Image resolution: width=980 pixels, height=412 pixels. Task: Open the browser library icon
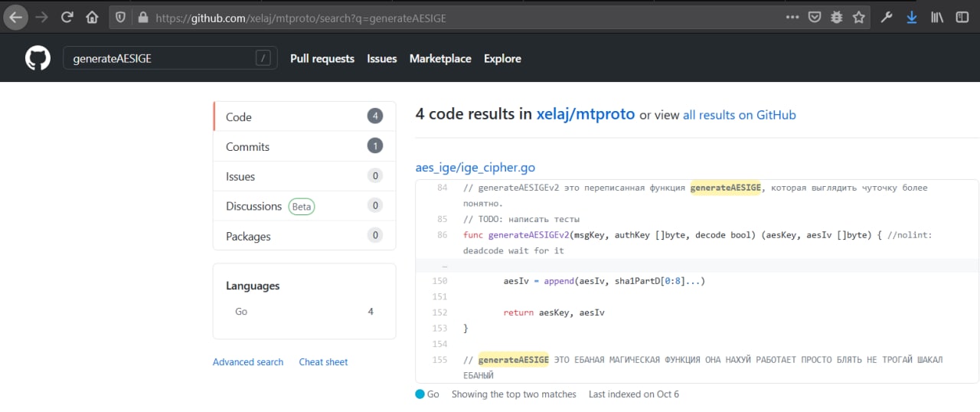click(x=936, y=17)
